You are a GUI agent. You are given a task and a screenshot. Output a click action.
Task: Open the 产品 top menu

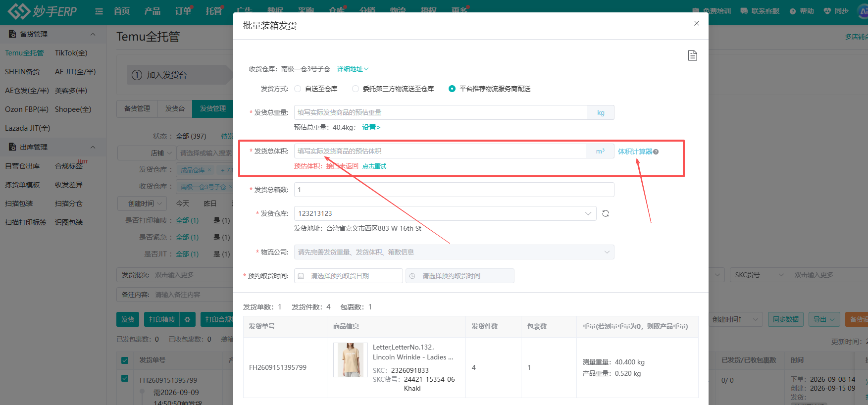[x=153, y=11]
